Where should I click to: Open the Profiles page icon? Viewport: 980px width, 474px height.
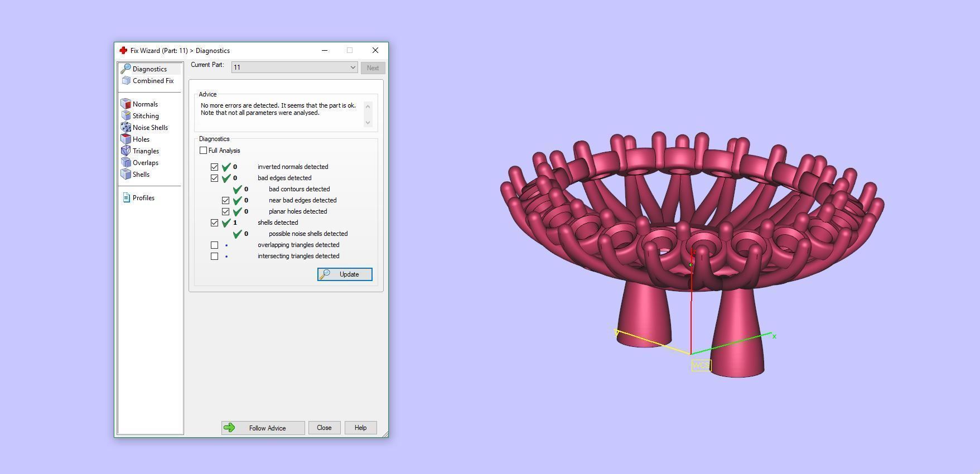[126, 198]
